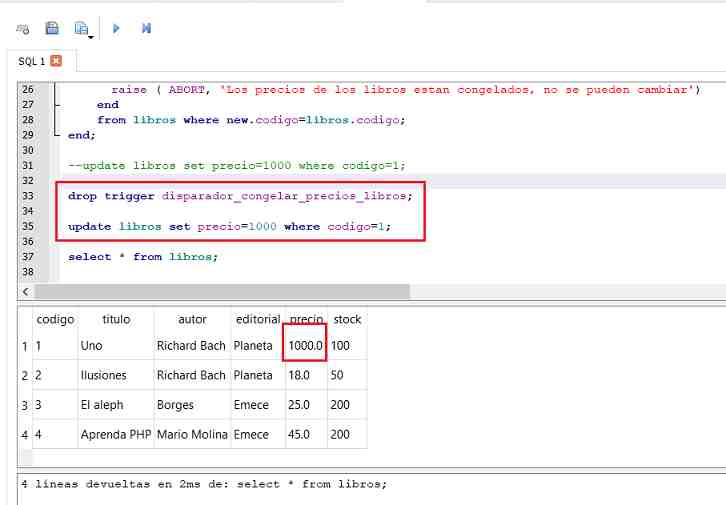Place cursor on 'from libros where new.codigo' line
This screenshot has width=726, height=505.
[251, 120]
